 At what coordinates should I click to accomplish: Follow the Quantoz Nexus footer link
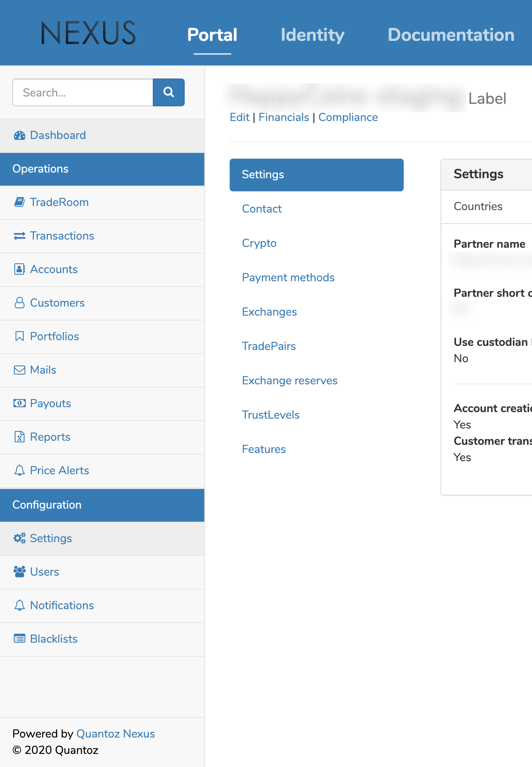pos(116,734)
